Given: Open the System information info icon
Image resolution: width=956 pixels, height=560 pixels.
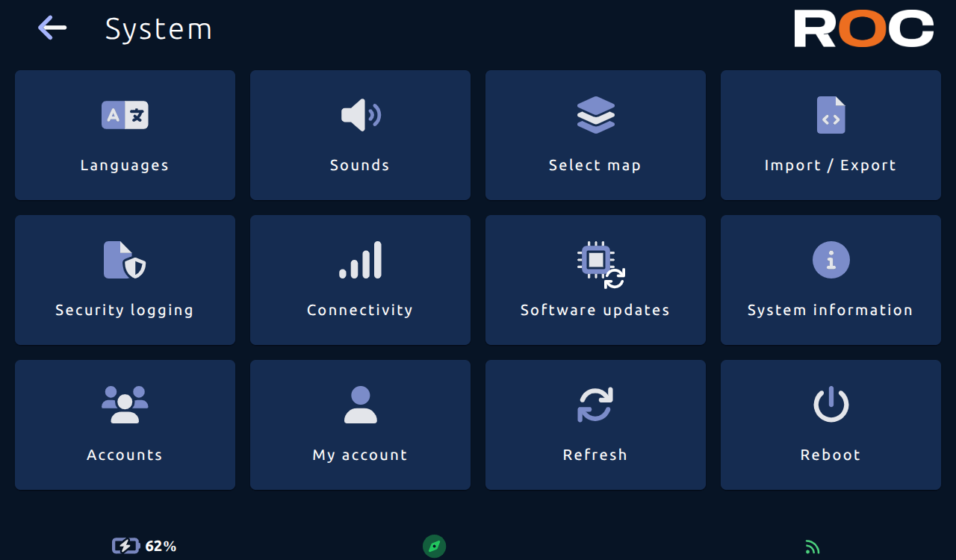Looking at the screenshot, I should click(831, 260).
